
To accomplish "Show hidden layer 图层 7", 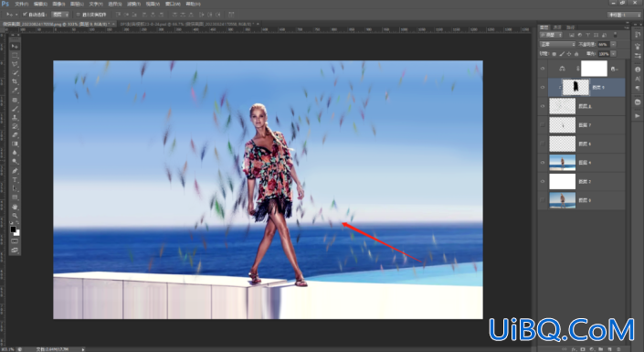I will pyautogui.click(x=543, y=125).
